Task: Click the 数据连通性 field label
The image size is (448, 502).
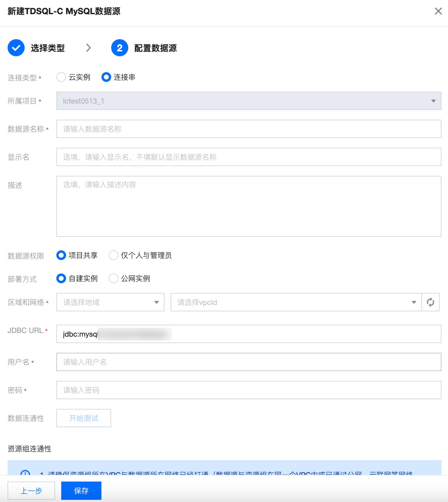Action: click(26, 418)
